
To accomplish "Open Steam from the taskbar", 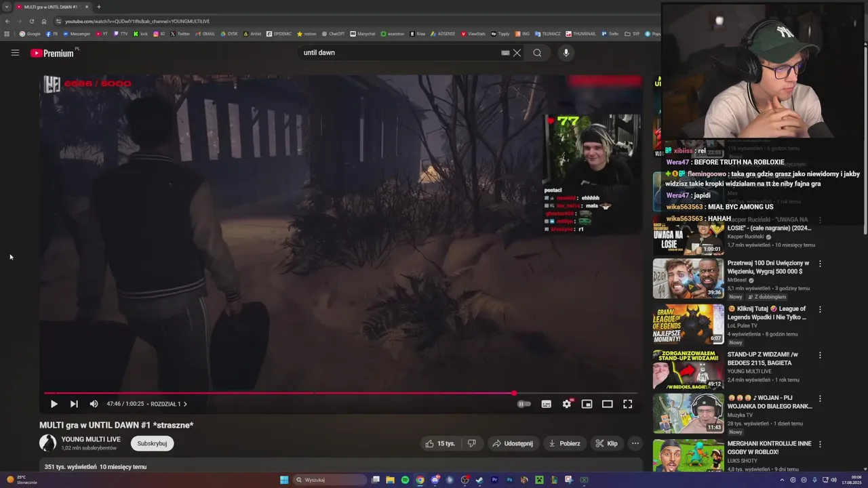I will [479, 480].
